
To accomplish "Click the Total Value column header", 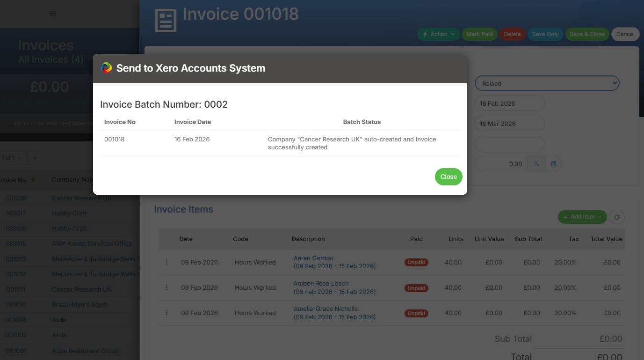I will pos(606,239).
